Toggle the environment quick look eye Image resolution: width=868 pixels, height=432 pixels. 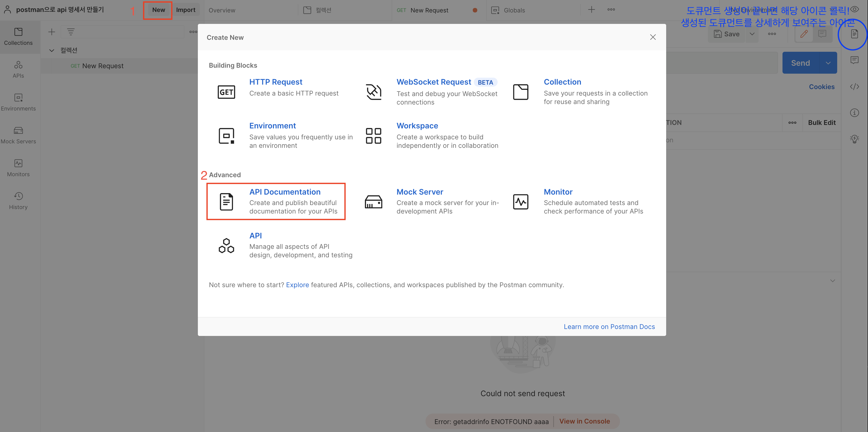(855, 9)
